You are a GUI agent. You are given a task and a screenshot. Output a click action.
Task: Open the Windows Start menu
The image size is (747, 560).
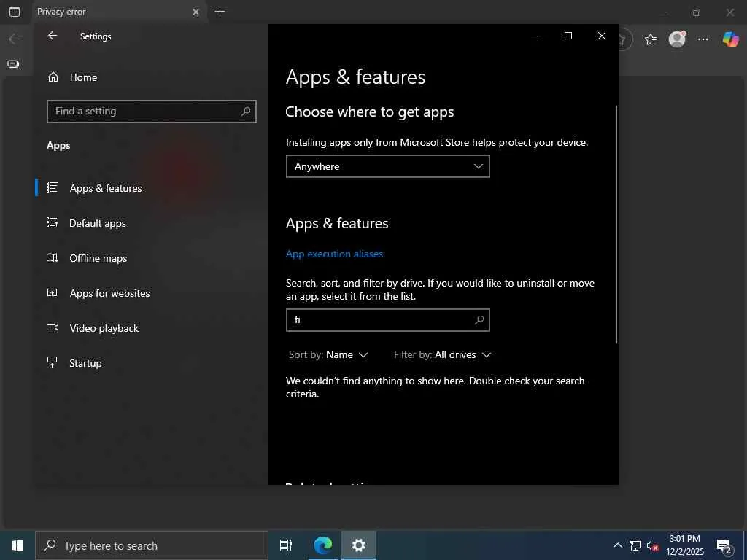(x=18, y=545)
